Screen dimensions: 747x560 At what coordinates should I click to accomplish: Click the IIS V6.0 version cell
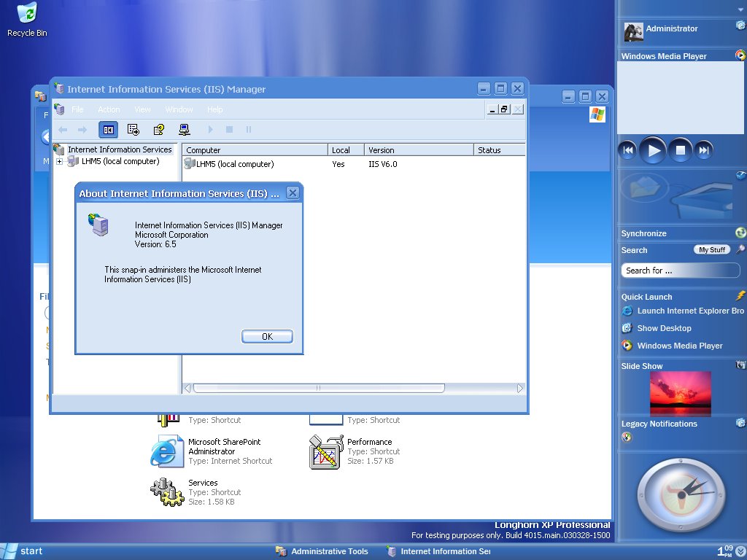pos(382,164)
